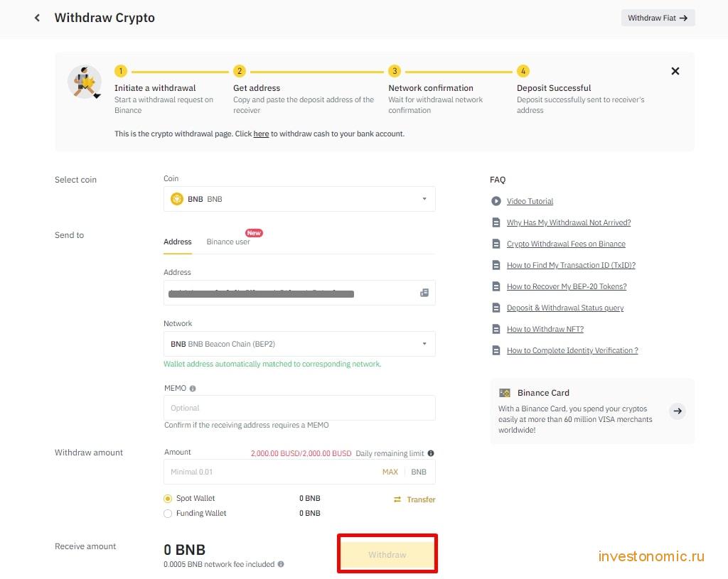728x579 pixels.
Task: Click document icon beside Withdrawal Not Arrived
Action: [x=496, y=222]
